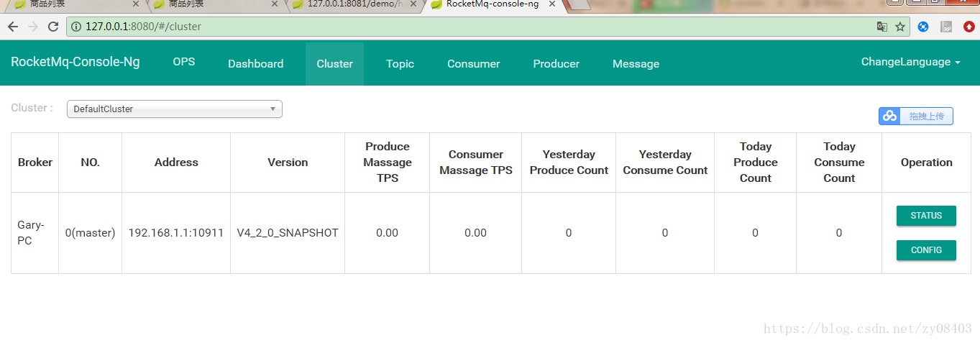This screenshot has width=980, height=343.
Task: Click the Cluster : label
Action: pos(32,108)
